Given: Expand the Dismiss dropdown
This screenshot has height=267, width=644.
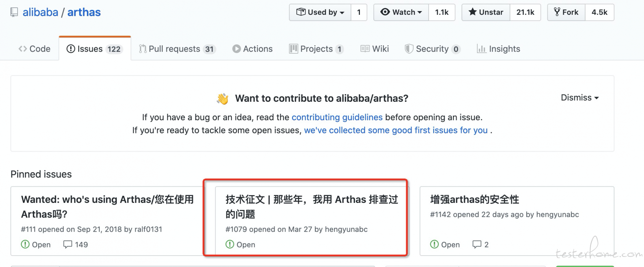Looking at the screenshot, I should [580, 98].
